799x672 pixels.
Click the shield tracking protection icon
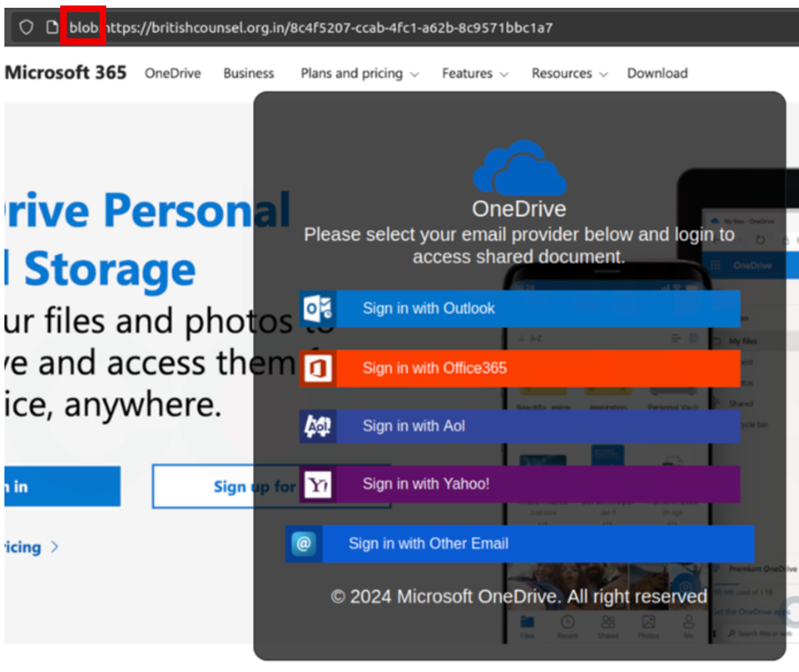[x=26, y=27]
